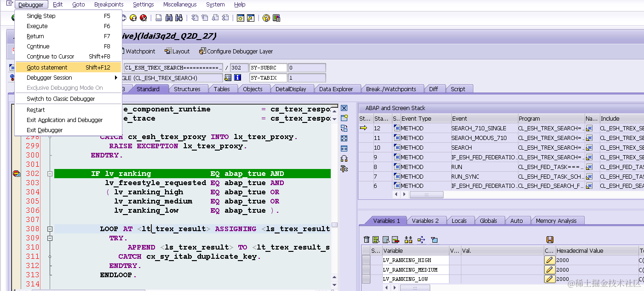Select the SEARCH_MODUS_710 stack row
Screen dimensions: 644x291
(x=501, y=138)
